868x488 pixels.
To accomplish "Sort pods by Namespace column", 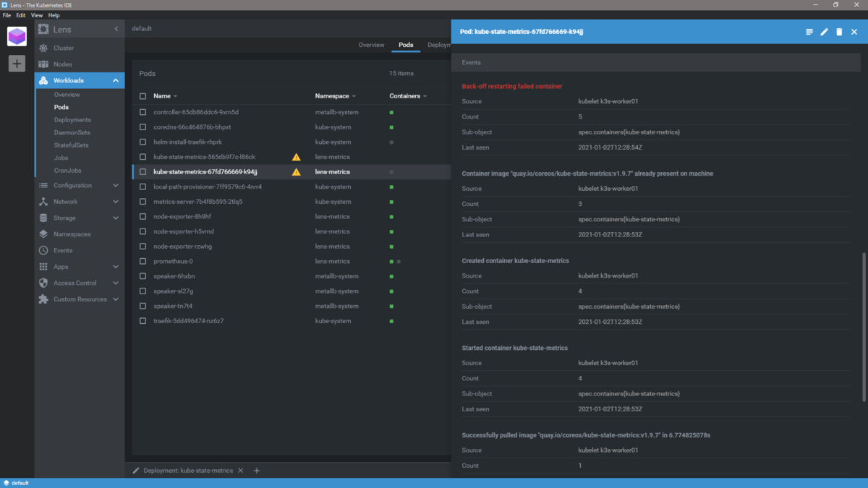I will coord(336,96).
